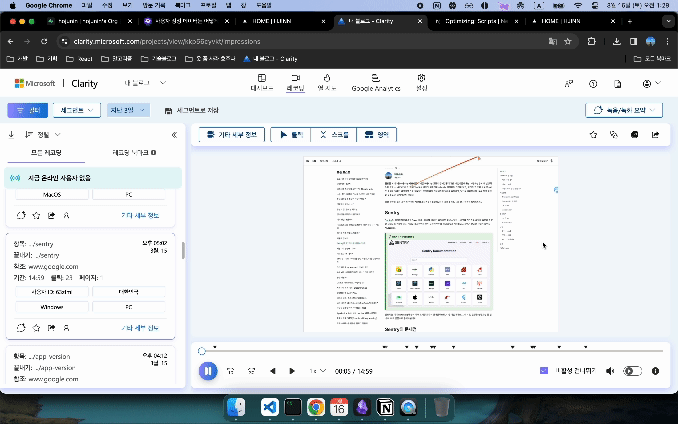Click the Microsoft Clarity logo
Screen dimensions: 678x424
56,83
